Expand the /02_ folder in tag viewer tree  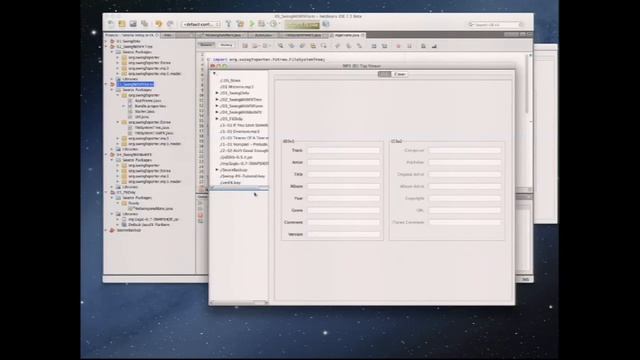(217, 100)
